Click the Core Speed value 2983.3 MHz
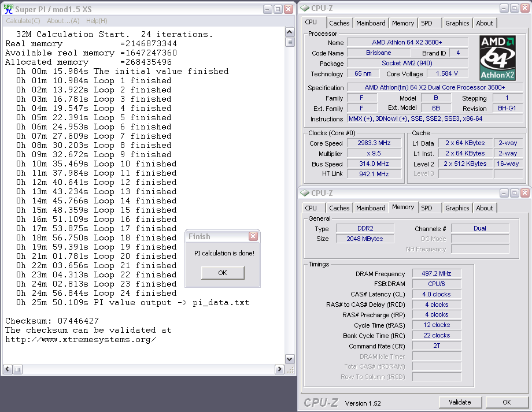This screenshot has height=412, width=532. pos(374,143)
